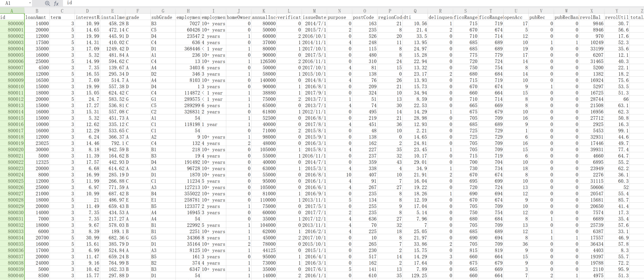Click dti cell 33.86
Image resolution: width=644 pixels, height=280 pixels.
[x=415, y=244]
